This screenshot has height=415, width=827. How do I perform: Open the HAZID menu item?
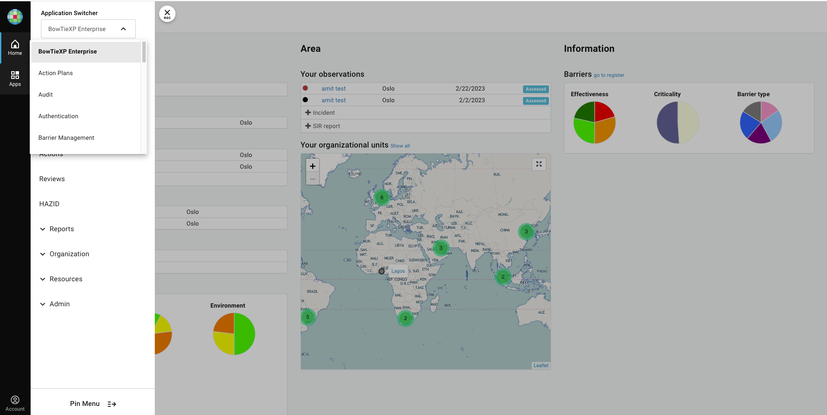coord(50,204)
